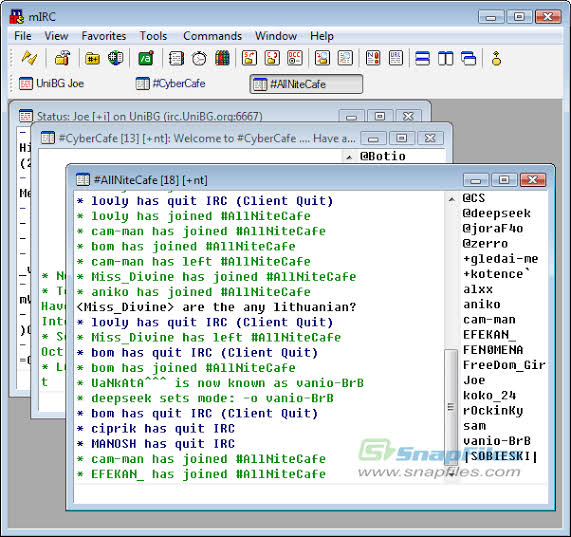Select +kotence` in the nick list
Viewport: 571px width, 537px height.
pos(496,274)
